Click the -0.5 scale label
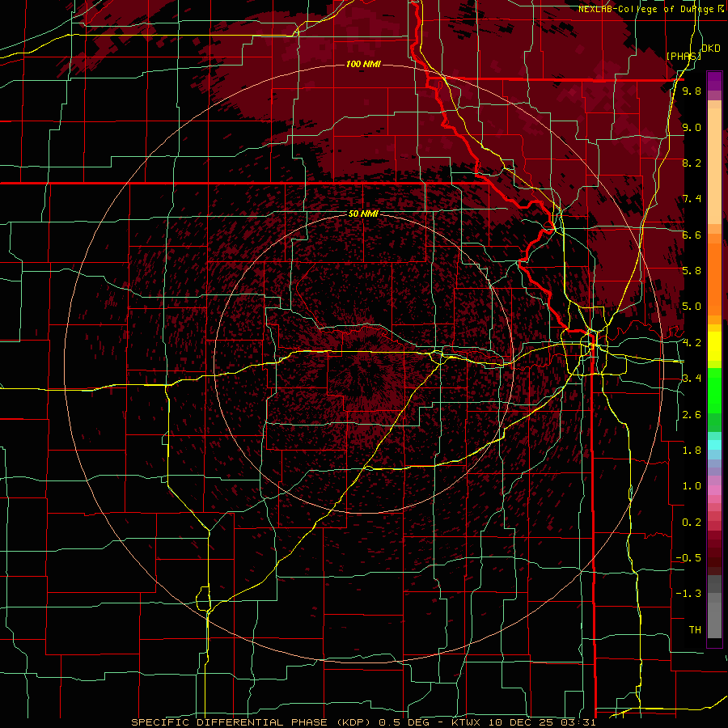728x728 pixels. click(688, 558)
